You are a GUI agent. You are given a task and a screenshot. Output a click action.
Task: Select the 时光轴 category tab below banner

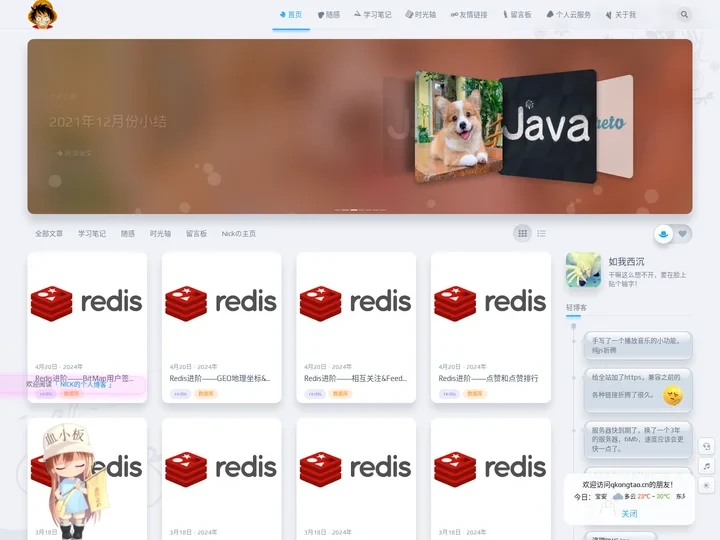[x=160, y=233]
